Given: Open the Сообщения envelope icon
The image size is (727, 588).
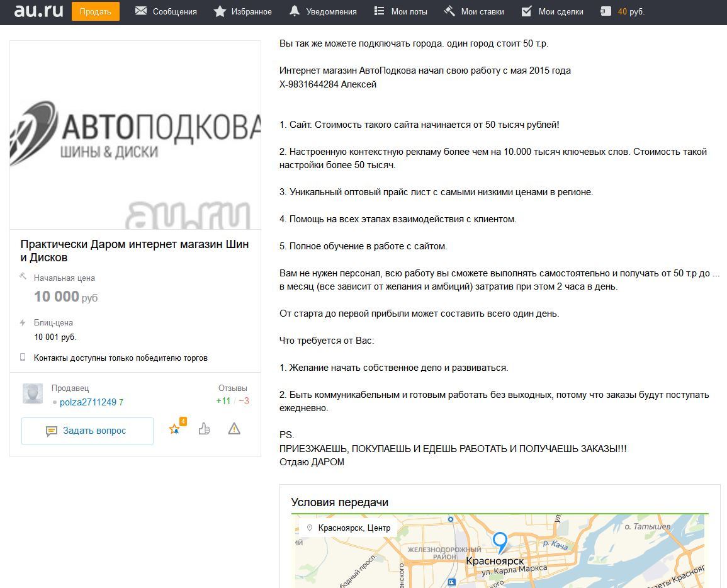Looking at the screenshot, I should pyautogui.click(x=141, y=11).
